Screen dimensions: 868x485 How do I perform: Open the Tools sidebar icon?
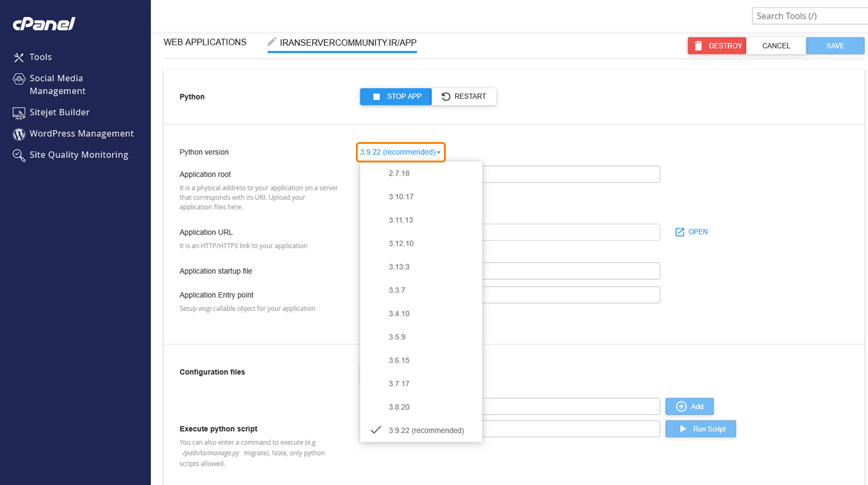tap(19, 57)
